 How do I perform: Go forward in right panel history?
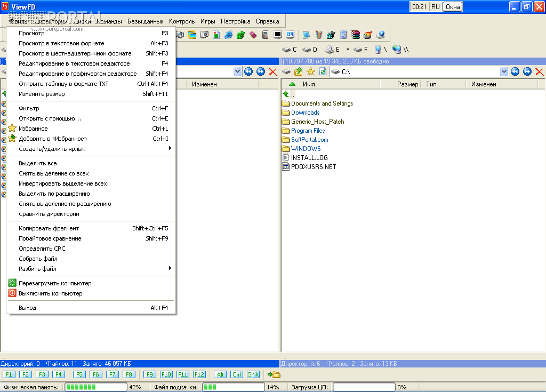tap(527, 72)
